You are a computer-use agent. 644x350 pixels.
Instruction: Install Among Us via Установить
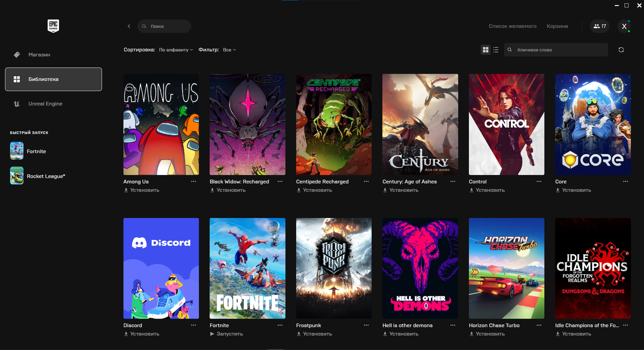click(x=142, y=190)
